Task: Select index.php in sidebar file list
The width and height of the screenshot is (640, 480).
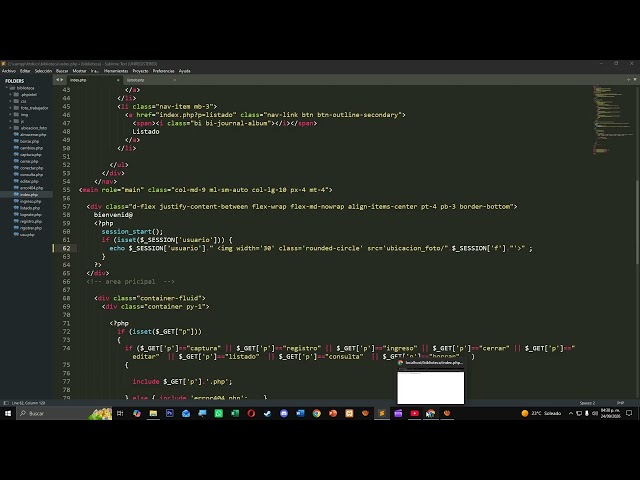Action: click(26, 195)
